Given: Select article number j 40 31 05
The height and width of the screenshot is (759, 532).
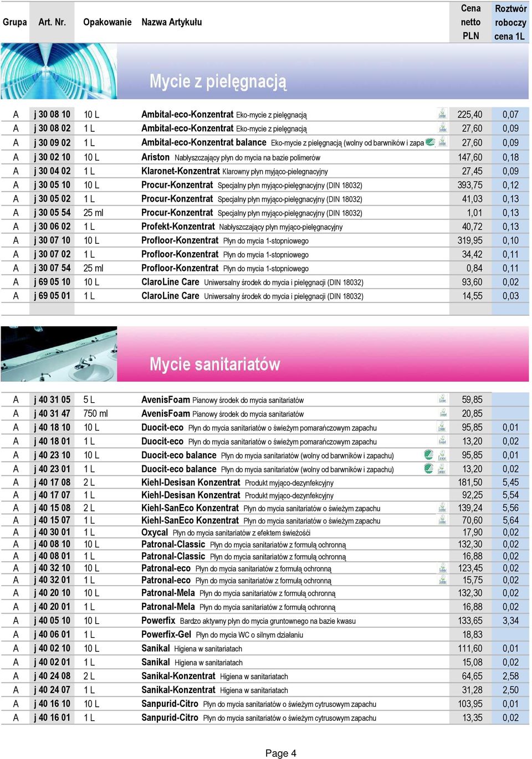Looking at the screenshot, I should point(52,399).
